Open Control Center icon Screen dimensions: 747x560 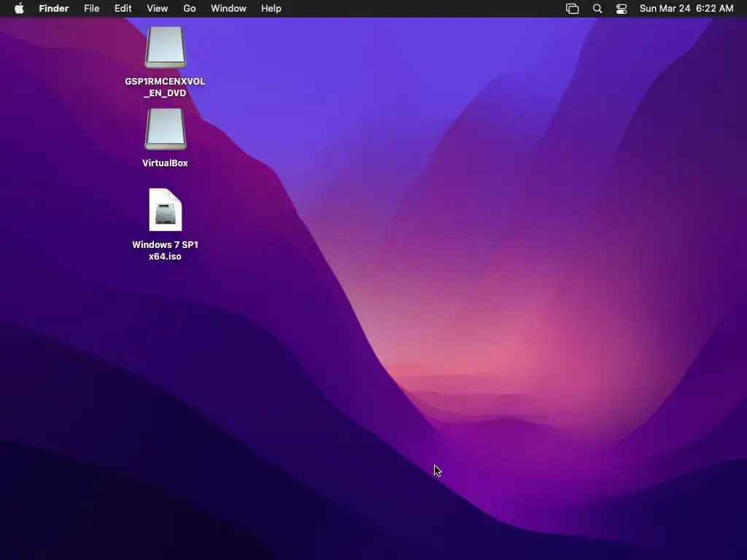coord(622,9)
